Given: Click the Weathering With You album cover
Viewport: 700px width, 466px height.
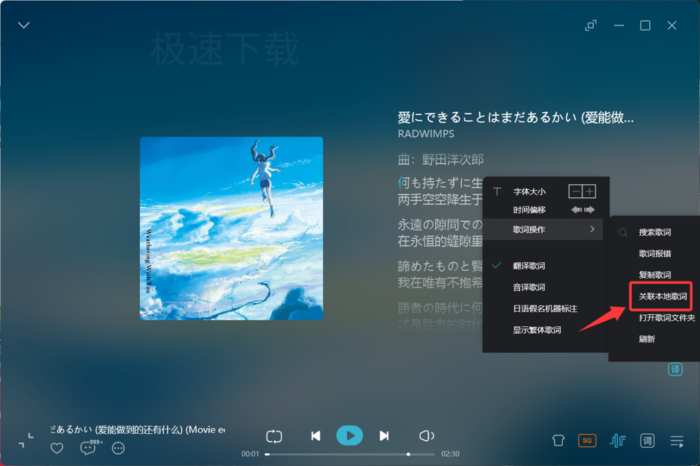Looking at the screenshot, I should click(x=231, y=228).
